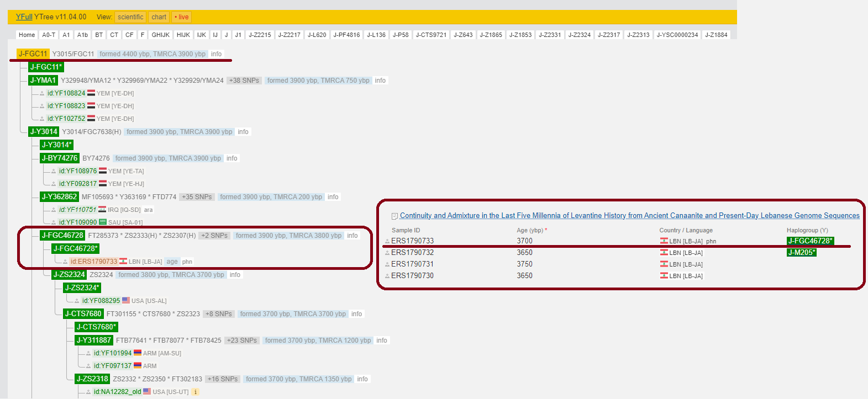Click the J-M205* haplogroup badge
Screen dimensions: 868x399
pyautogui.click(x=801, y=253)
